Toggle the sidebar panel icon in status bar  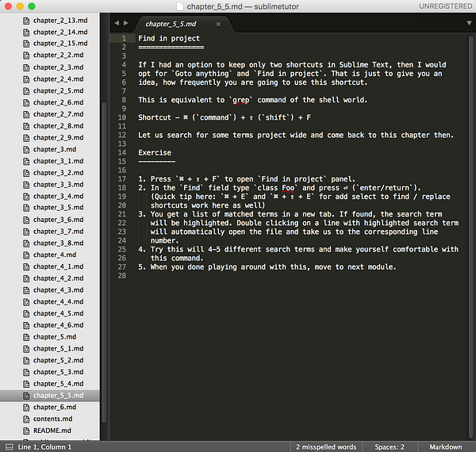(10, 446)
